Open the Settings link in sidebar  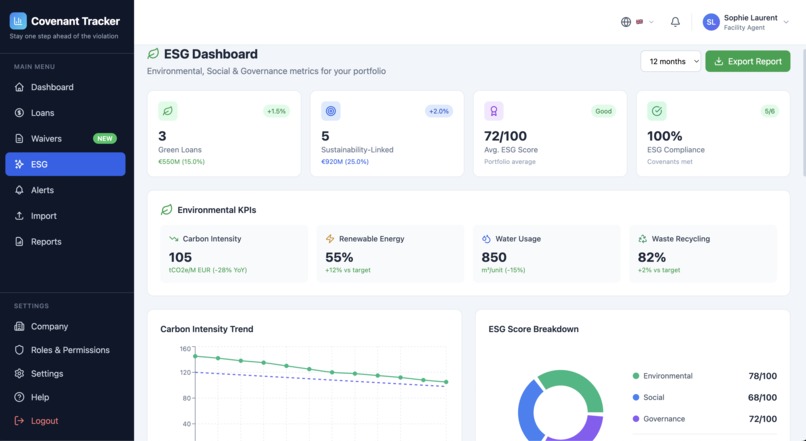pos(65,374)
